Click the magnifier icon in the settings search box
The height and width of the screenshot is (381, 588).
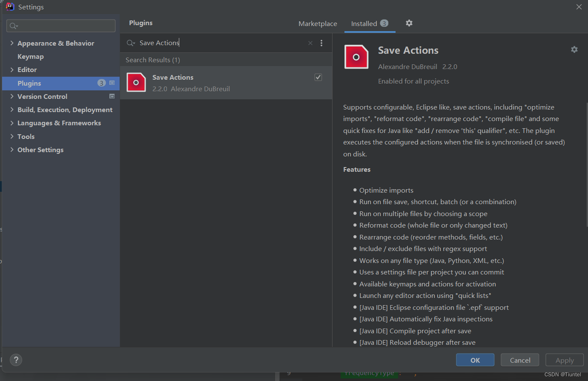click(14, 26)
